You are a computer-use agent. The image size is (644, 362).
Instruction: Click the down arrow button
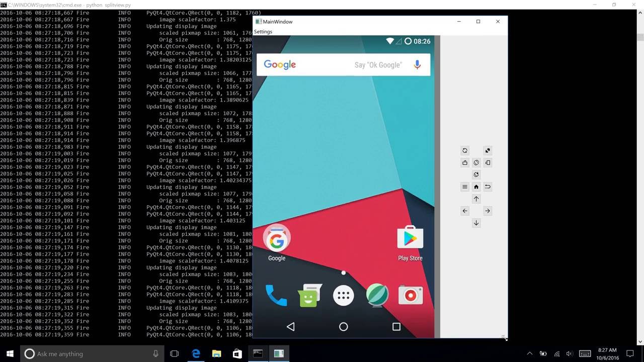[476, 223]
